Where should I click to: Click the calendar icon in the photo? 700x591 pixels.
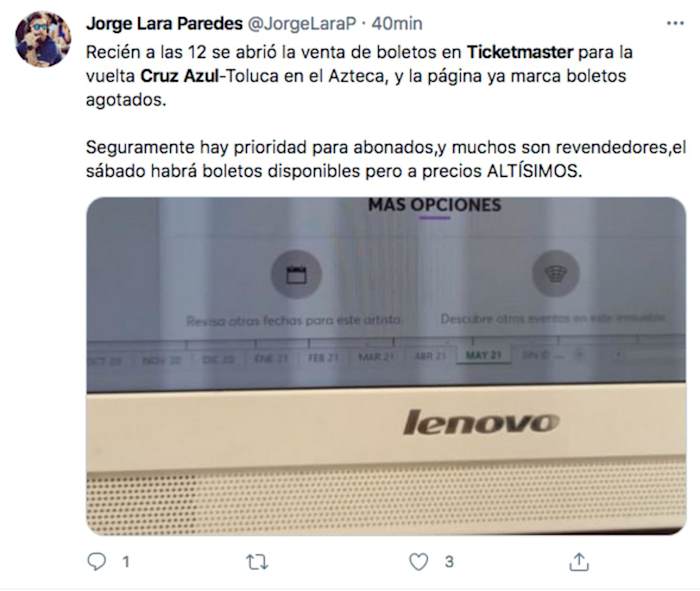(x=296, y=275)
